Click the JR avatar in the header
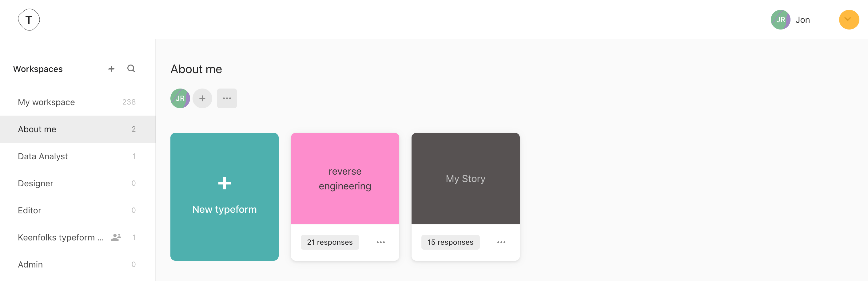Viewport: 868px width, 281px height. point(780,20)
